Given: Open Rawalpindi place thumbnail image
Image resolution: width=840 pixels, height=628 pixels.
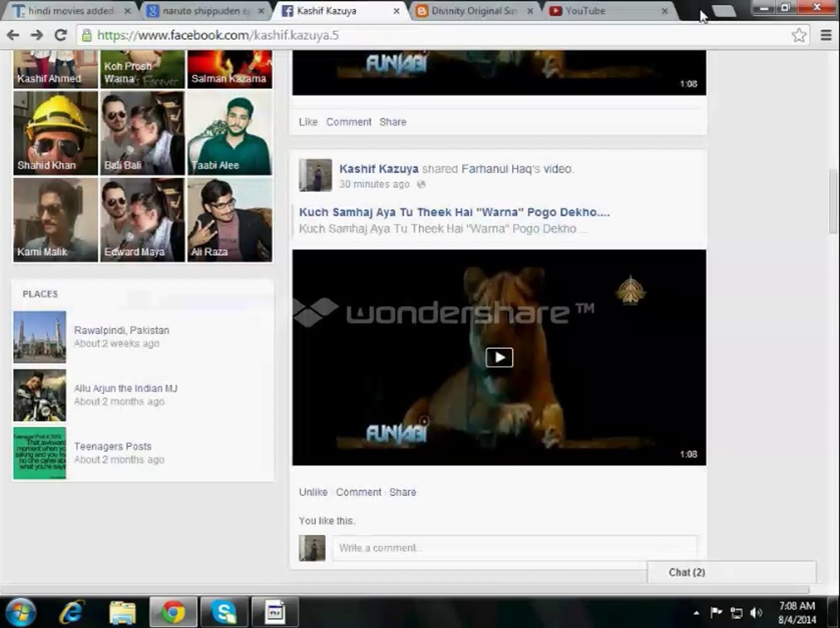Looking at the screenshot, I should [x=40, y=337].
